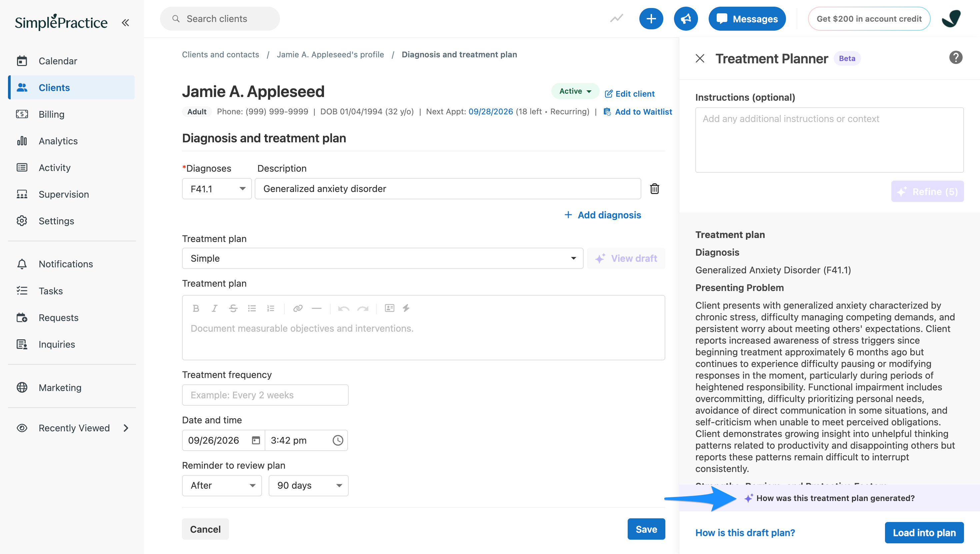The height and width of the screenshot is (554, 980).
Task: Insert a link in the treatment plan editor
Action: [x=298, y=308]
